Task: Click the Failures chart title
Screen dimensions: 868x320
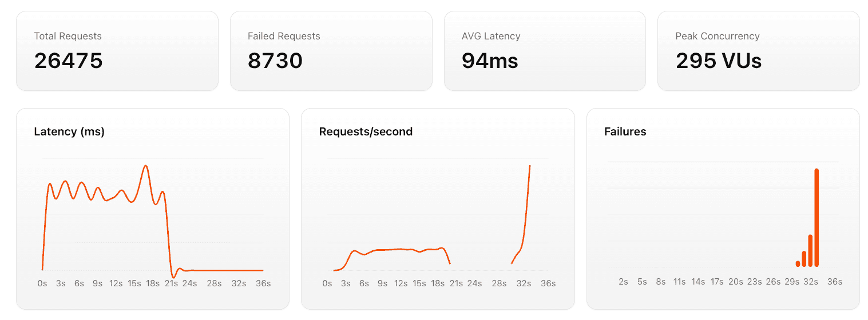Action: [x=625, y=131]
